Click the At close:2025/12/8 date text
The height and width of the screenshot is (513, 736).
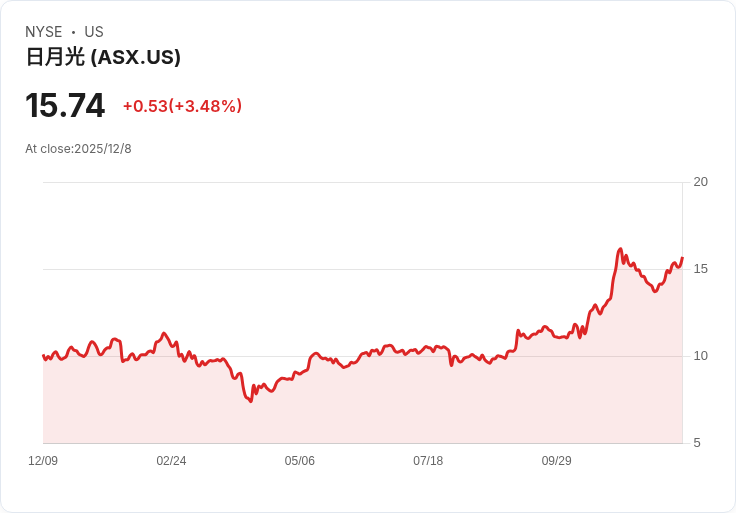coord(78,149)
